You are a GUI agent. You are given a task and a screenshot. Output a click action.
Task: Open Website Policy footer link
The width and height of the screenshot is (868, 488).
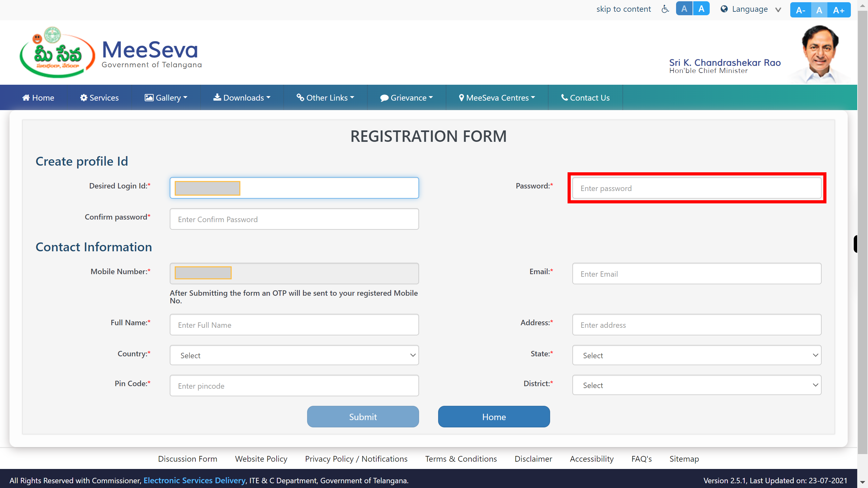tap(261, 459)
